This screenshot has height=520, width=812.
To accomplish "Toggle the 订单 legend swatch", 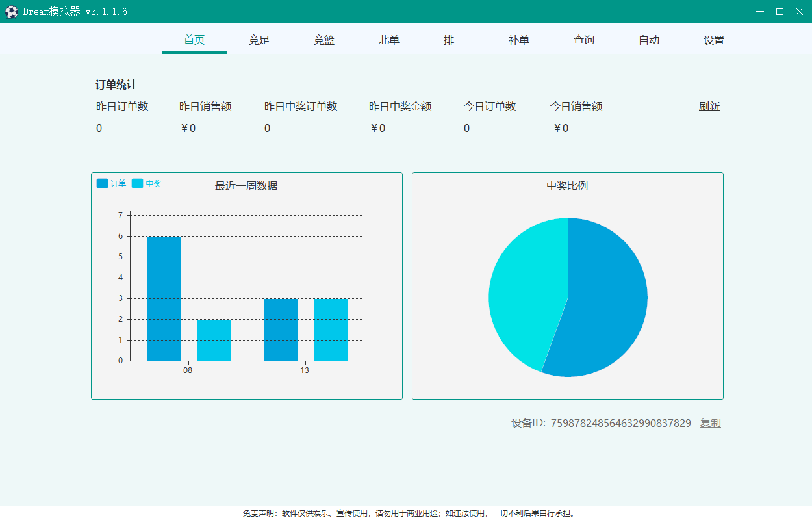I will coord(103,183).
